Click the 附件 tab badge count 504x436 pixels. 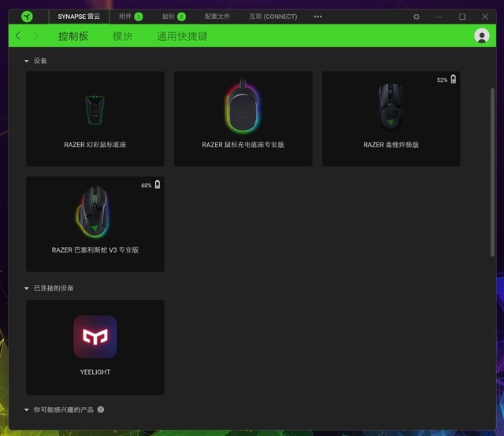[x=139, y=17]
